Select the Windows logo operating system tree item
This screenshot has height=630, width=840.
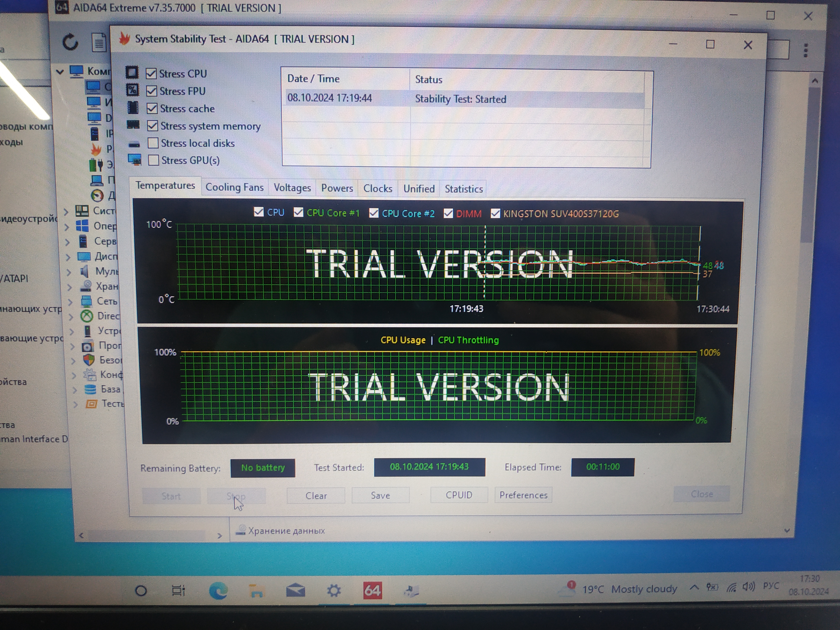pos(82,226)
